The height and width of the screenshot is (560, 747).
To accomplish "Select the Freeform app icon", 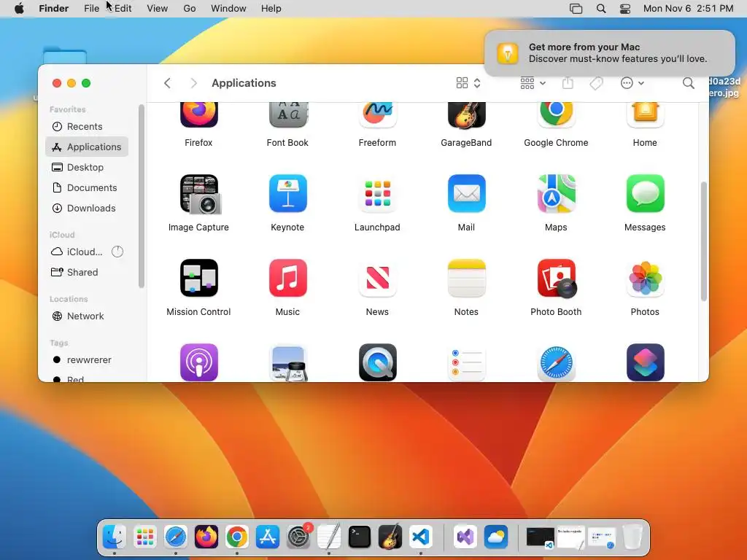I will click(377, 114).
